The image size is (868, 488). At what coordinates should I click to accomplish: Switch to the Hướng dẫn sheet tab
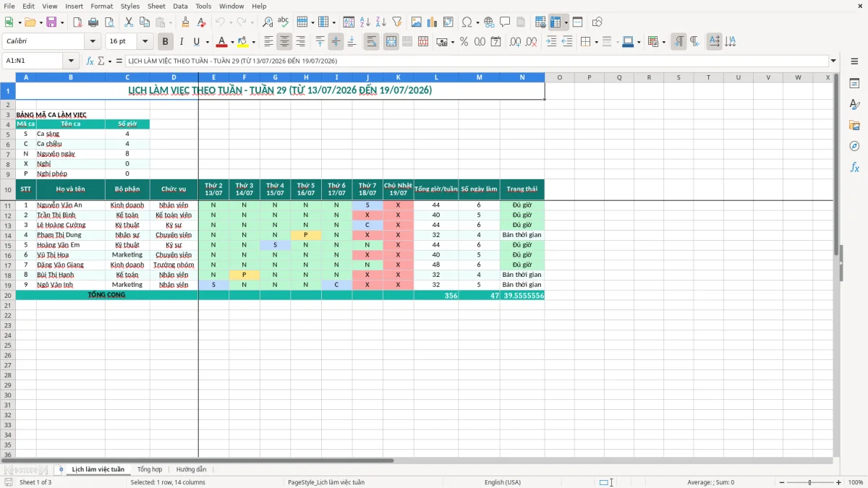[192, 469]
